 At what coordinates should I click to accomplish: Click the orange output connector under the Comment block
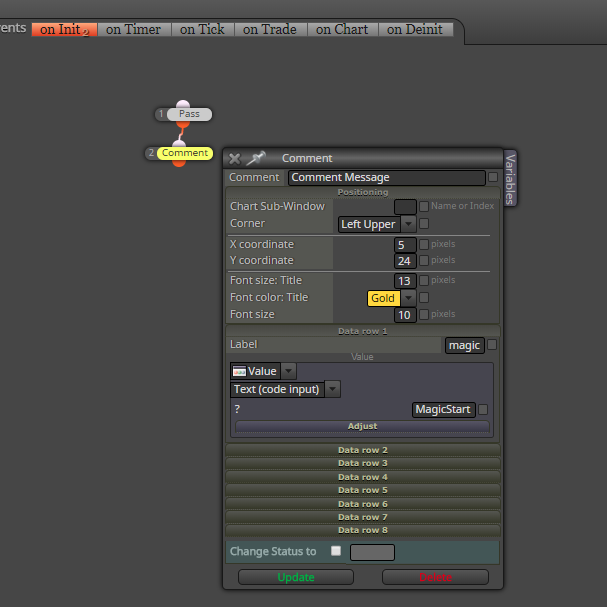(179, 163)
